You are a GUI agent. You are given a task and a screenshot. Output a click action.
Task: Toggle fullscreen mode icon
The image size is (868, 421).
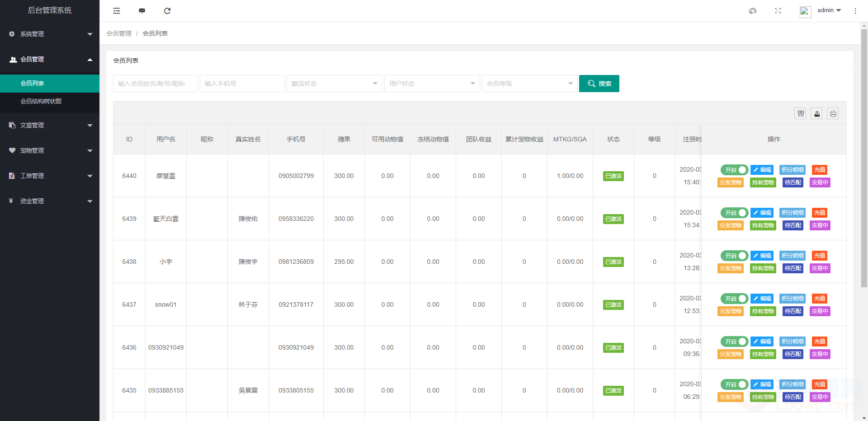[778, 11]
